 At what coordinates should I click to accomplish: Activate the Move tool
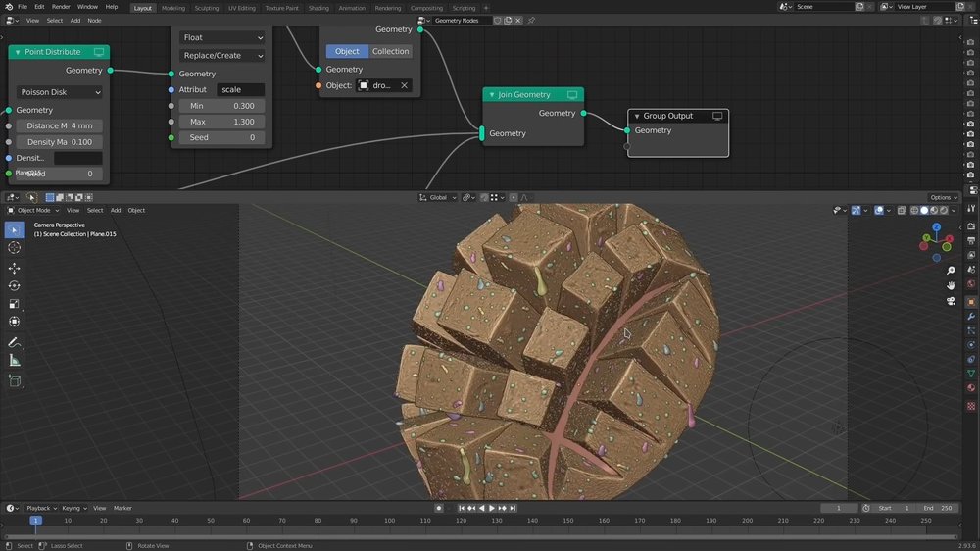point(15,268)
